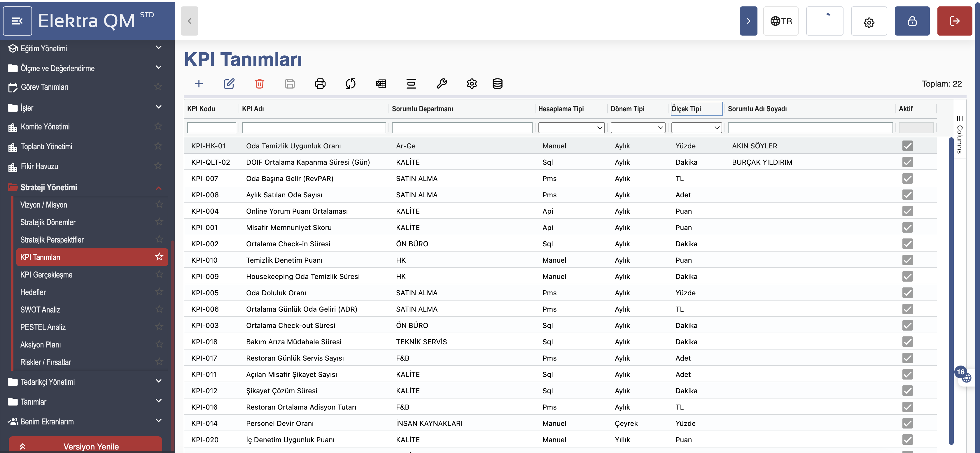Screen dimensions: 980x453
Task: Open the Ölçek Tipi filter dropdown
Action: coord(696,128)
